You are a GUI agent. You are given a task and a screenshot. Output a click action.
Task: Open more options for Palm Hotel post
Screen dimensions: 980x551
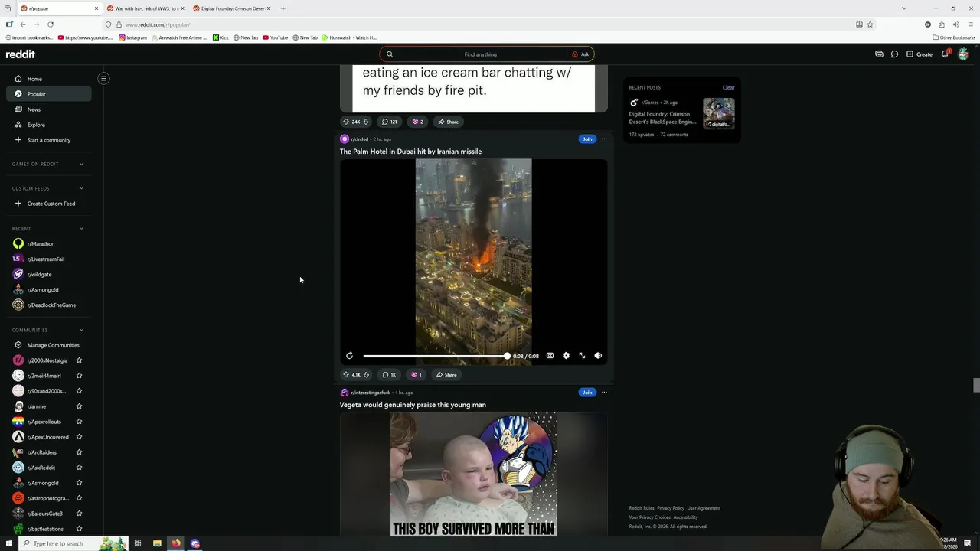604,139
